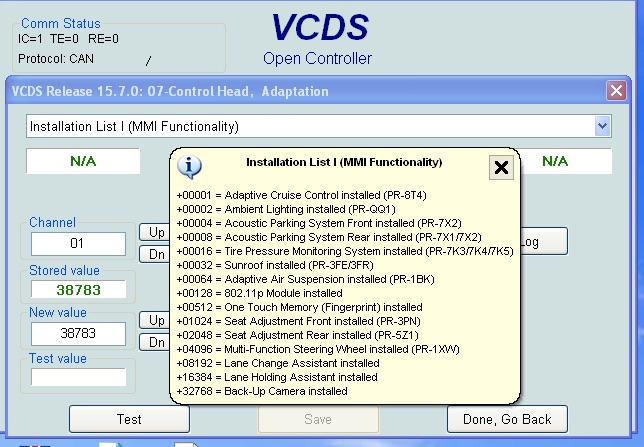Decrease channel with Dn button beside Channel
Viewport: 644px width, 447px height.
(155, 254)
